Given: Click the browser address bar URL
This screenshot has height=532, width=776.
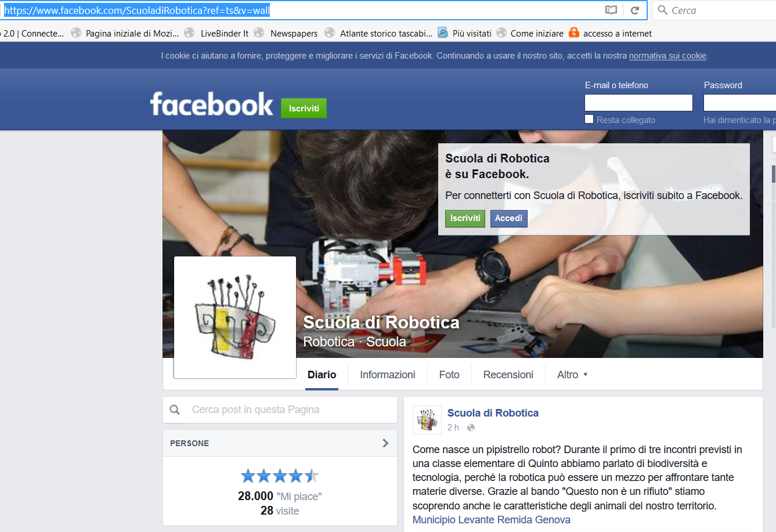Looking at the screenshot, I should tap(137, 10).
